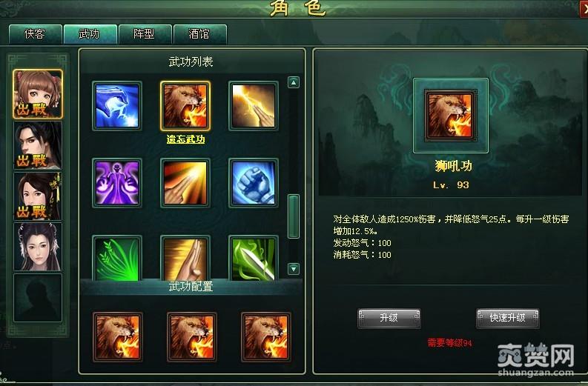Click the 快速升级 quick upgrade button
The image size is (588, 386).
point(507,318)
